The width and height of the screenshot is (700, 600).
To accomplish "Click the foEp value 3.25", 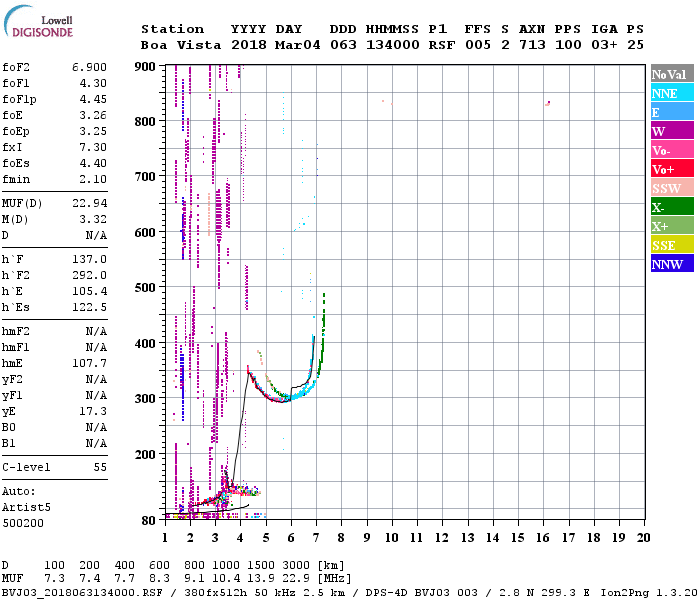I will pos(93,131).
